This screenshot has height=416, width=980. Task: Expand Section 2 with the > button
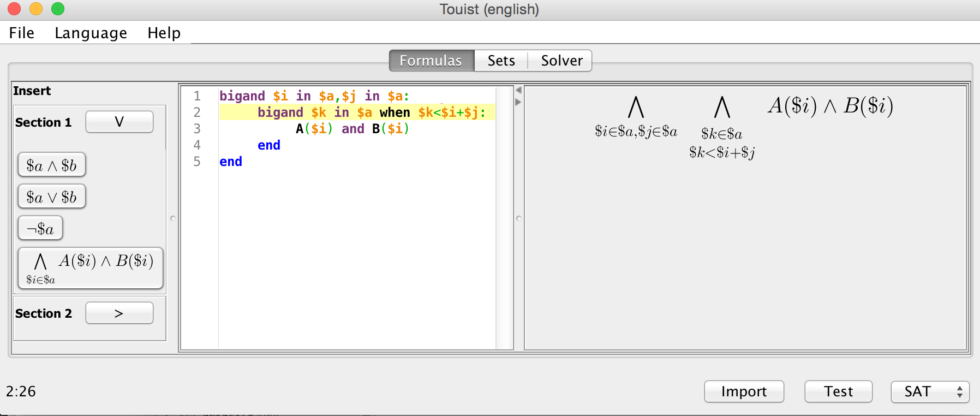tap(119, 313)
